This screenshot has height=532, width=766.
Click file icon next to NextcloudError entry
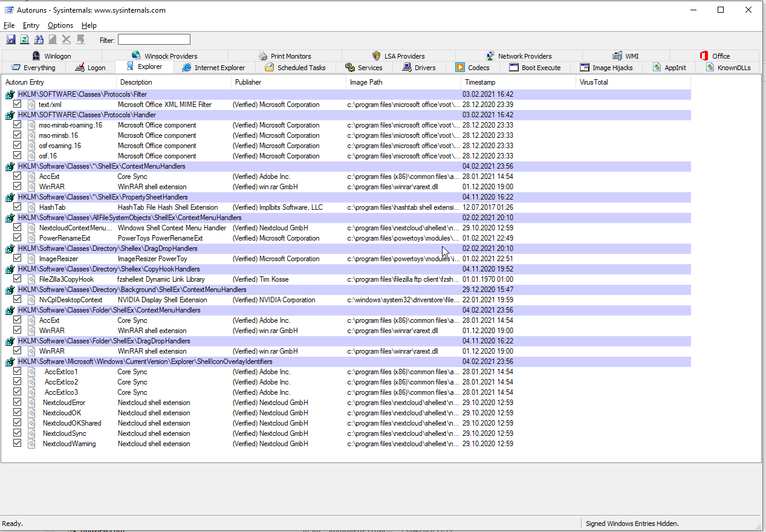[31, 403]
